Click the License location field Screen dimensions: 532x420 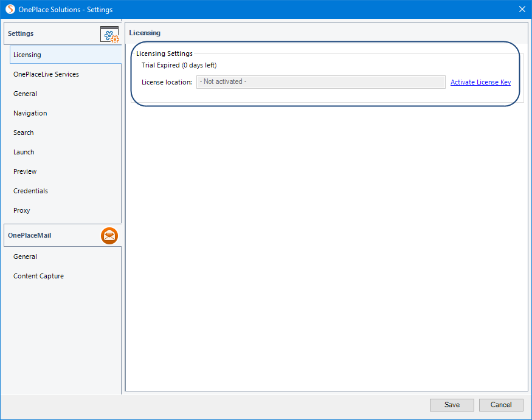tap(320, 82)
